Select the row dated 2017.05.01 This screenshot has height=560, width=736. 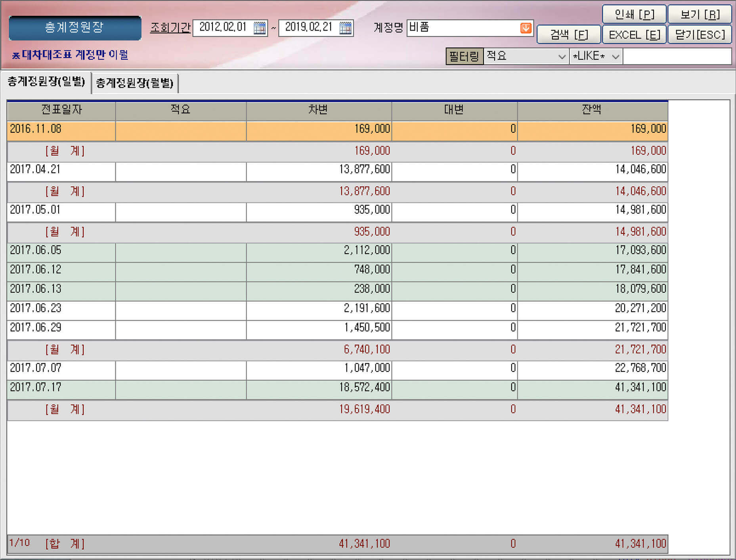click(337, 212)
